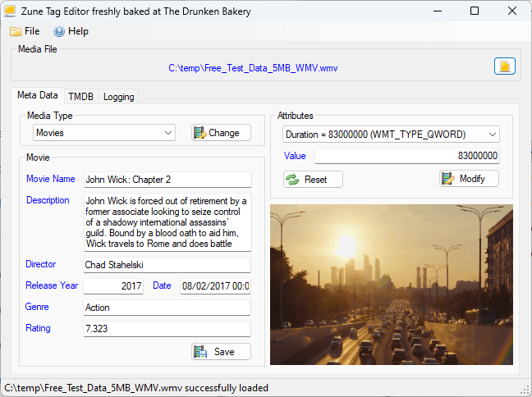The width and height of the screenshot is (532, 397).
Task: Switch to the TMDB tab
Action: 80,97
